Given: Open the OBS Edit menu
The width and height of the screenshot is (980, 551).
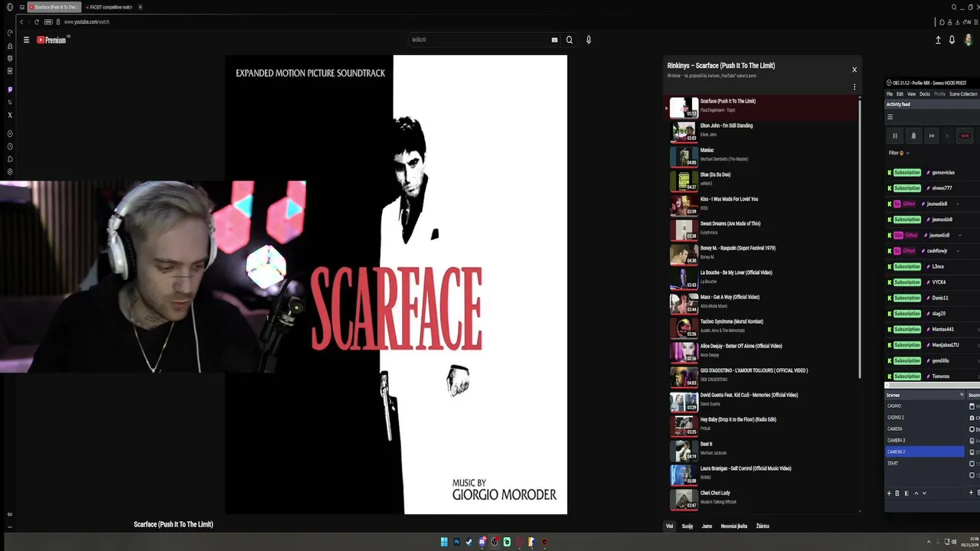Looking at the screenshot, I should pos(900,94).
